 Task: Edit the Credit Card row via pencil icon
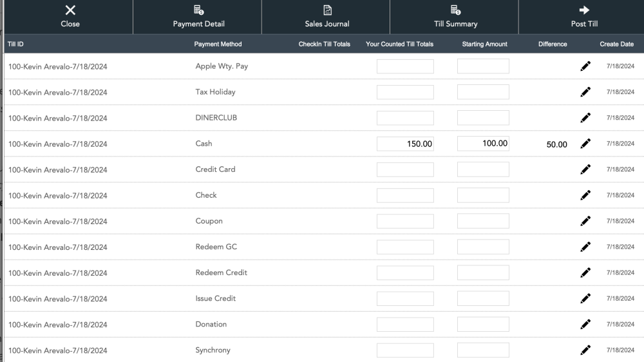585,169
